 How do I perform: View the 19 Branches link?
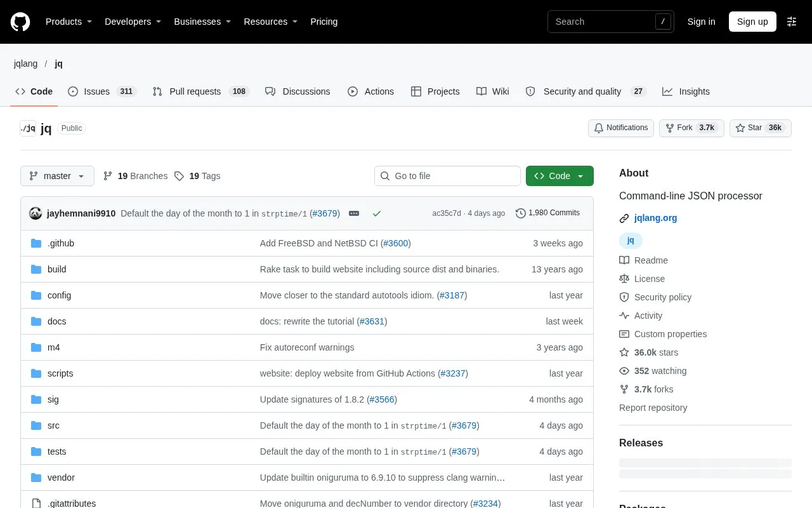[x=135, y=176]
